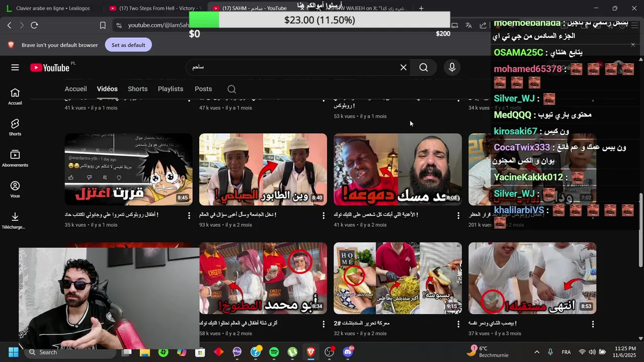
Task: Click the $23.00 donation goal progress bar
Action: click(319, 20)
